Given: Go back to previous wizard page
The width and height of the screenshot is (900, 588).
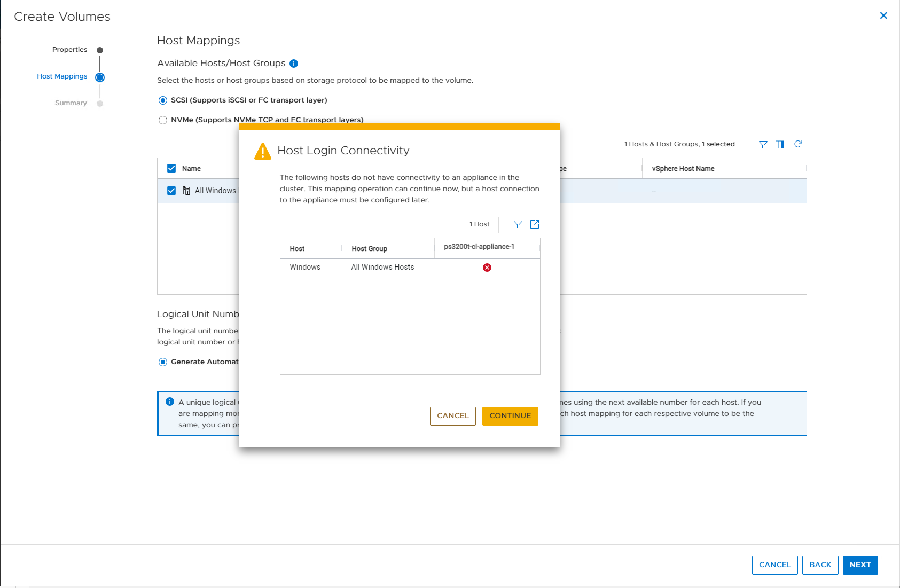Looking at the screenshot, I should point(820,565).
